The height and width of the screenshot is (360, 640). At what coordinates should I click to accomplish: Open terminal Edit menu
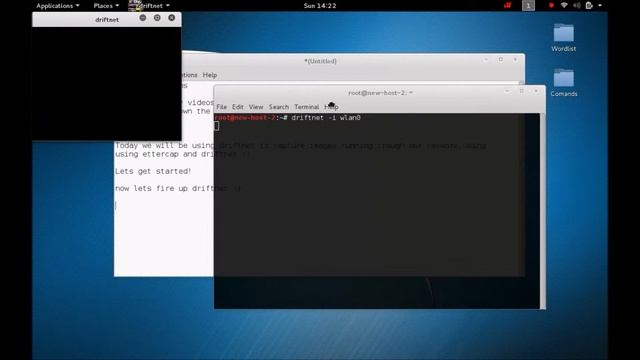[x=238, y=107]
